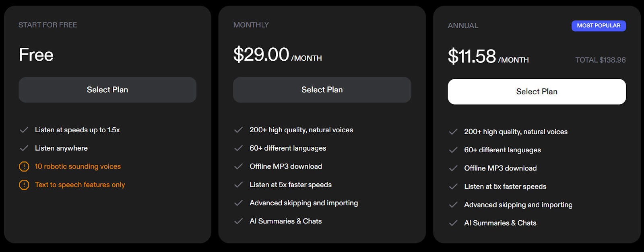Viewport: 644px width, 252px height.
Task: Select the Free plan button
Action: coord(107,90)
